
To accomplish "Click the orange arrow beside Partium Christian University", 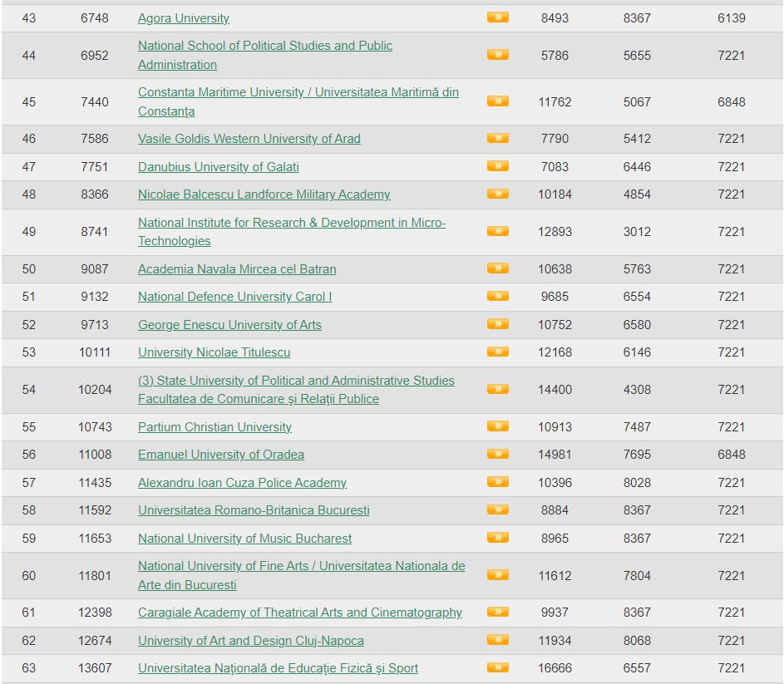I will (497, 426).
